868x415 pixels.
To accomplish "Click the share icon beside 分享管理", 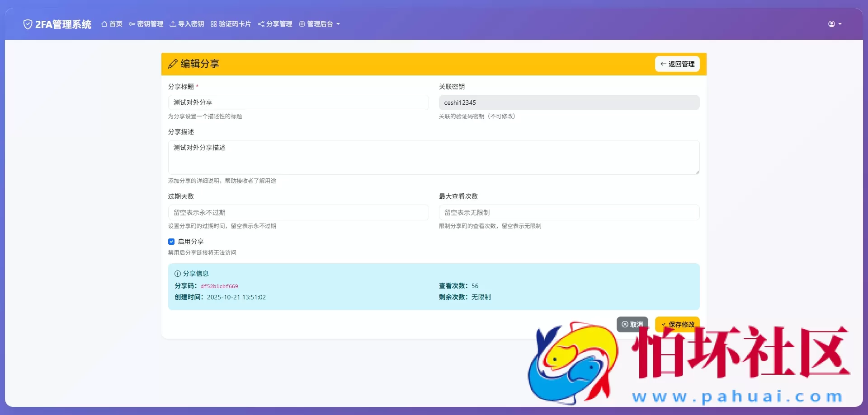I will [x=260, y=24].
